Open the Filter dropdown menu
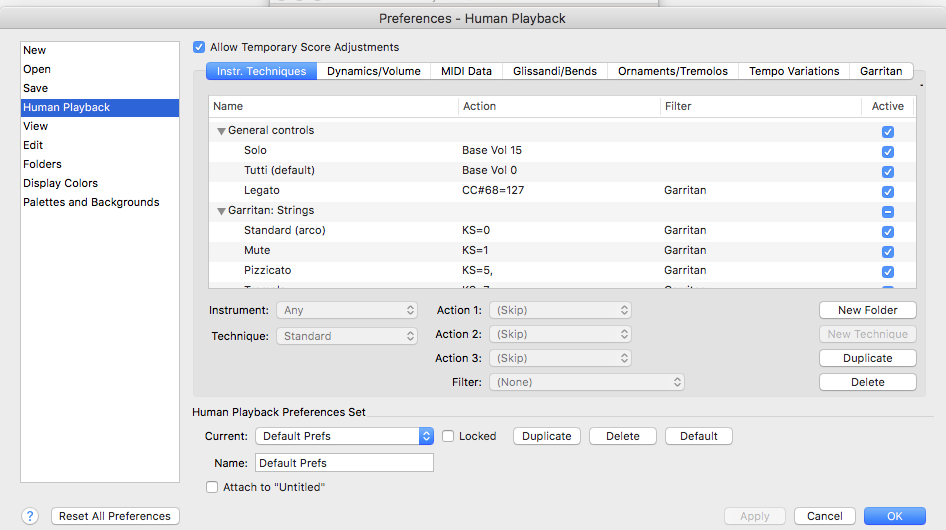 point(586,382)
